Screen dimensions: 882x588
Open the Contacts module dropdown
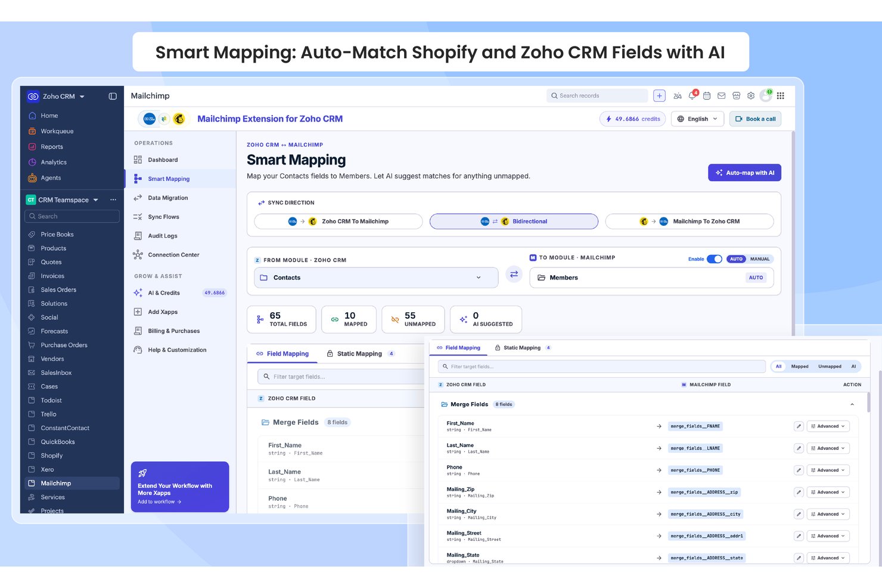click(x=376, y=278)
